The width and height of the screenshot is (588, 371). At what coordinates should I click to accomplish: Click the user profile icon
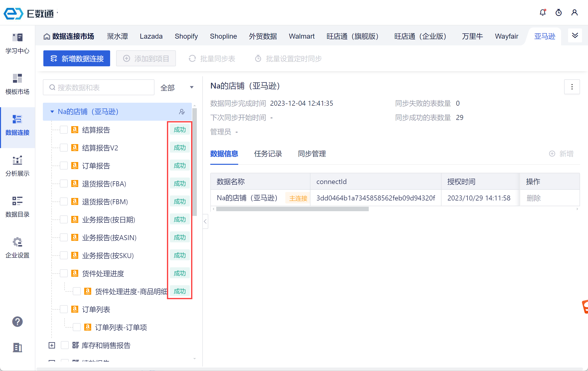point(575,12)
